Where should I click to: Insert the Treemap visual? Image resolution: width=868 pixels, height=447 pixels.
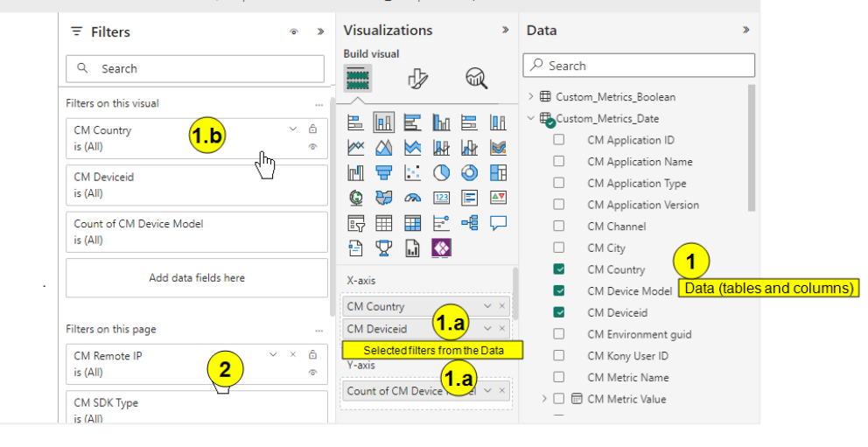pos(498,172)
